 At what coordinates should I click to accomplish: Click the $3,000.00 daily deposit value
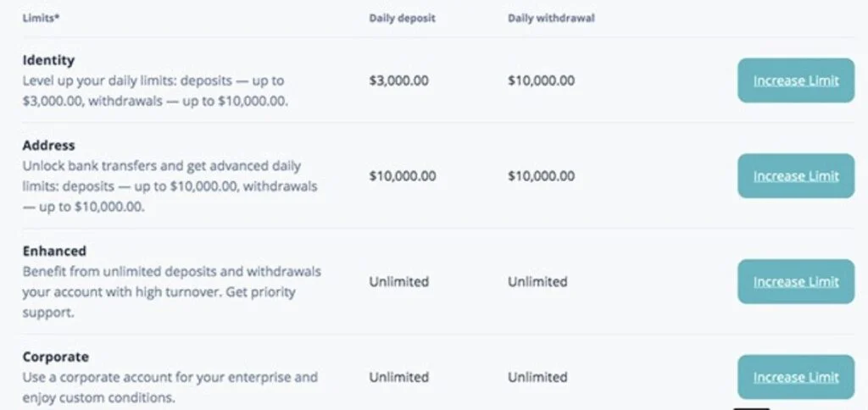[x=399, y=81]
